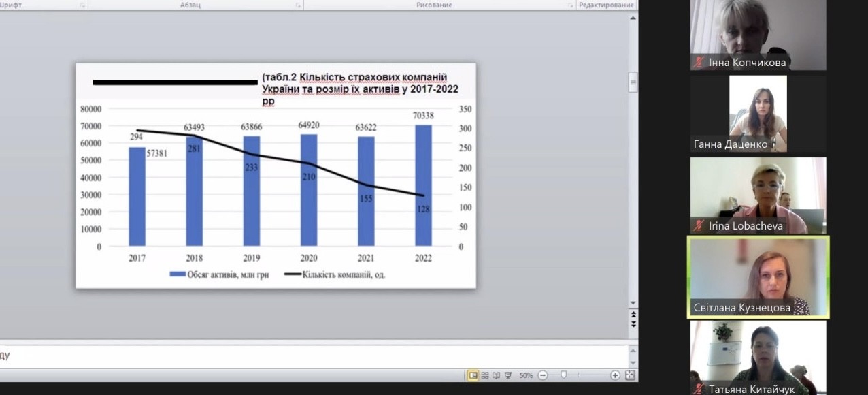The image size is (868, 395).
Task: Start the Slide Show view
Action: pos(507,375)
